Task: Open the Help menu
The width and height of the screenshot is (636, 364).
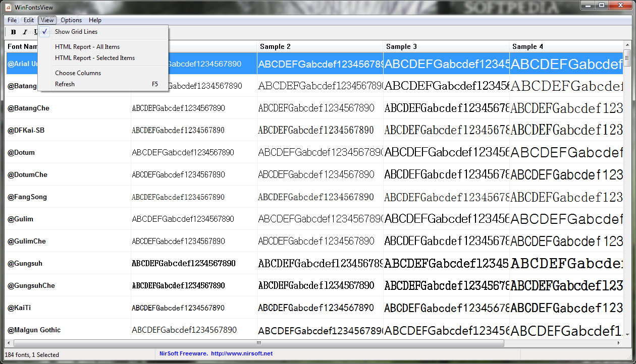Action: coord(95,20)
